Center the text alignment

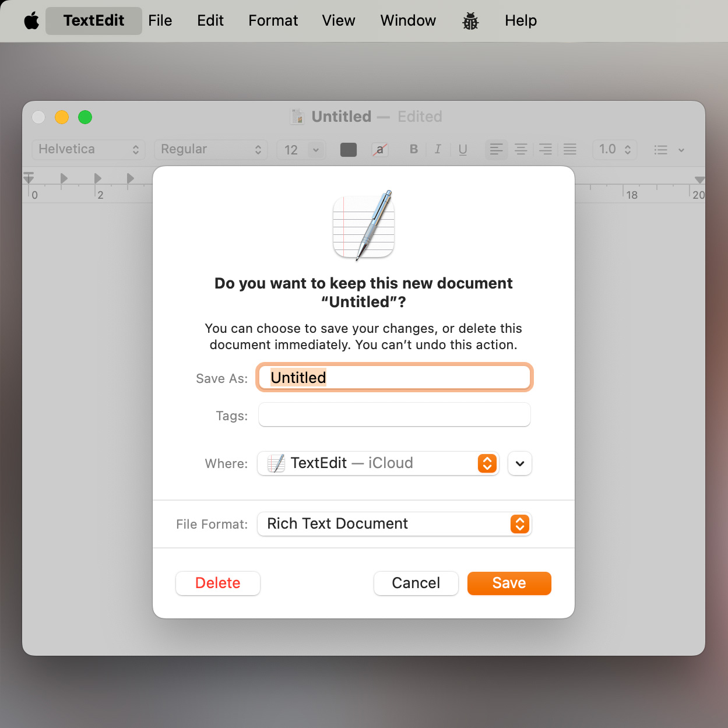tap(520, 149)
